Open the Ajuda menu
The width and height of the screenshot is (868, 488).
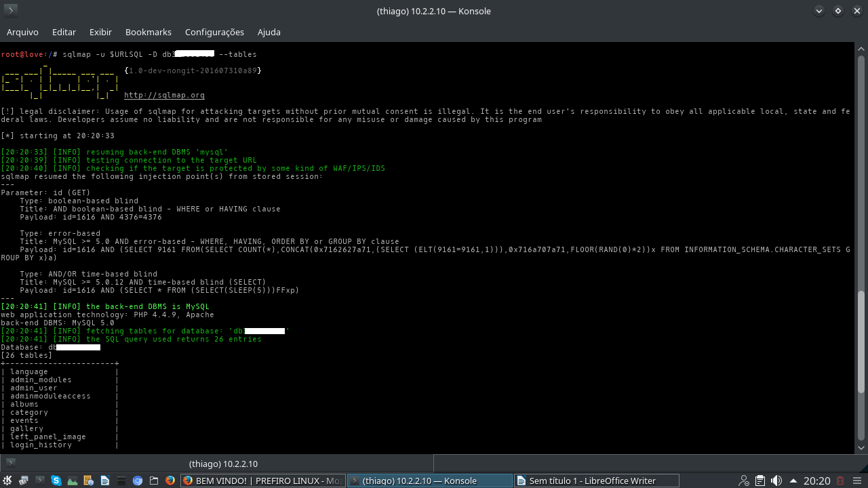click(269, 32)
